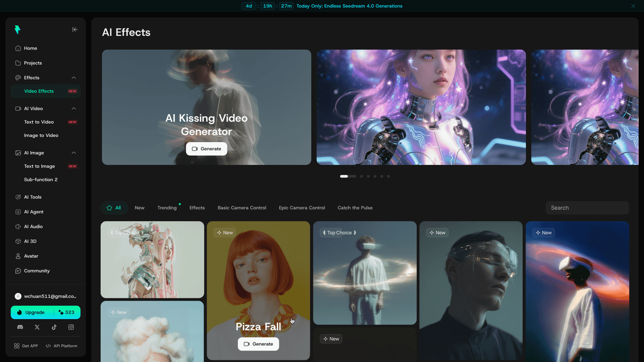
Task: Open the Discord icon link
Action: click(x=20, y=327)
